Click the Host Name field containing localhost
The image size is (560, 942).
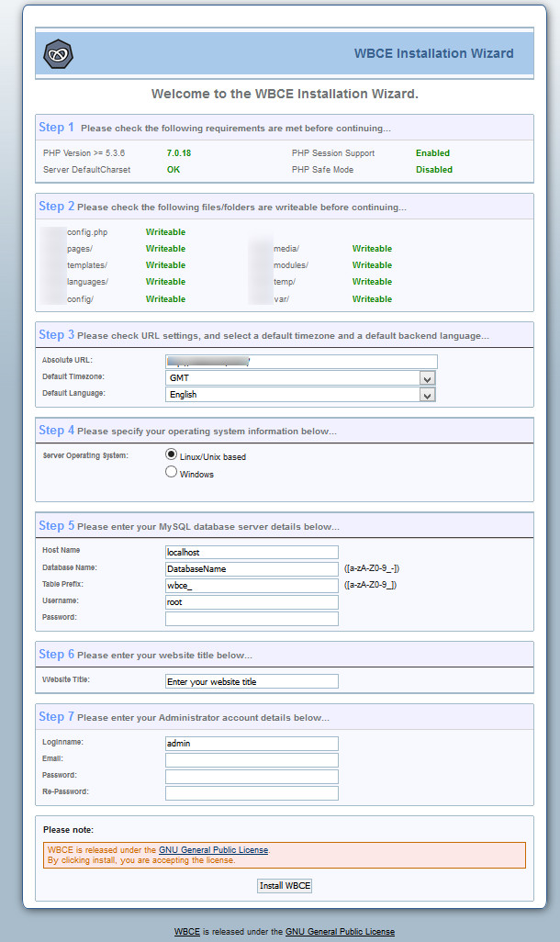coord(252,553)
